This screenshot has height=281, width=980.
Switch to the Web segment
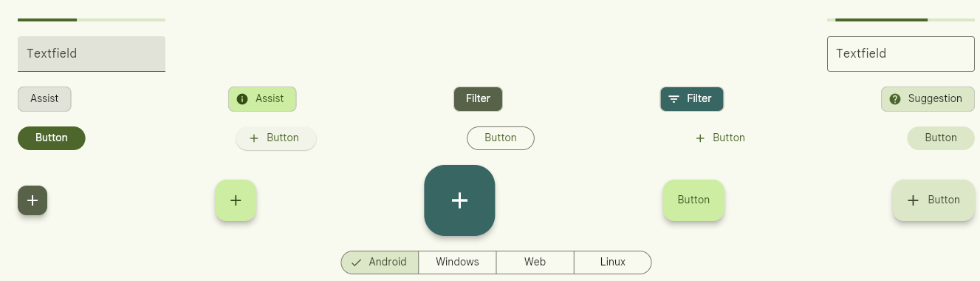pos(535,263)
